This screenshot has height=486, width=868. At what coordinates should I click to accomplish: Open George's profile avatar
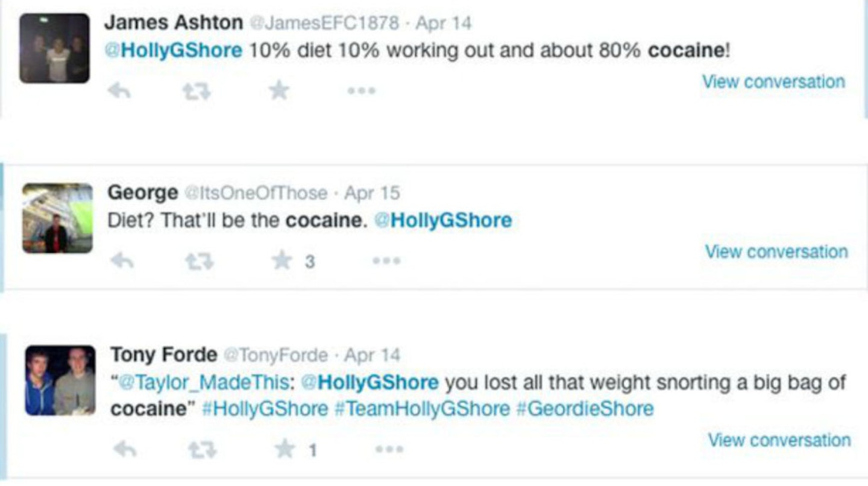58,218
